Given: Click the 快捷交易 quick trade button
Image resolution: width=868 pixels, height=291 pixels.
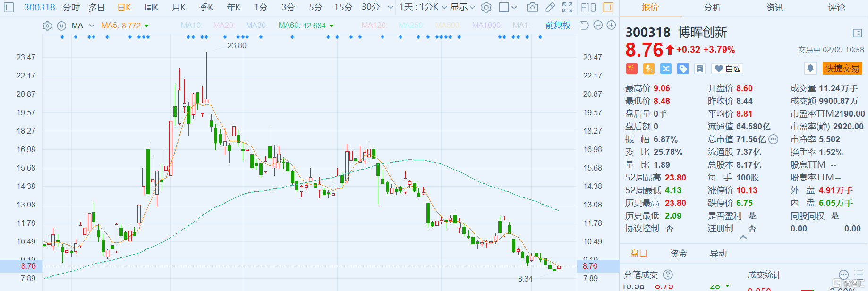Looking at the screenshot, I should (x=842, y=68).
